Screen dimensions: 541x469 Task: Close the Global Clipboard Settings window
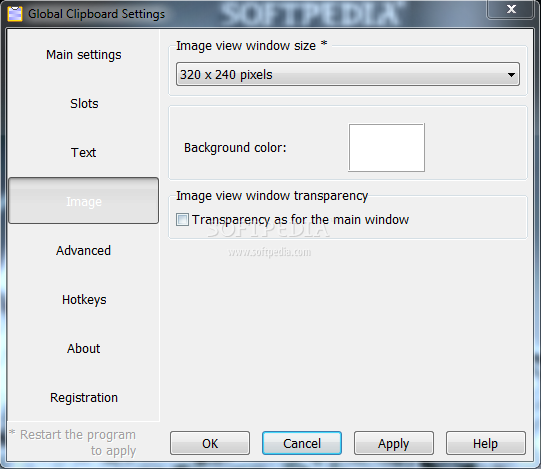click(x=511, y=9)
